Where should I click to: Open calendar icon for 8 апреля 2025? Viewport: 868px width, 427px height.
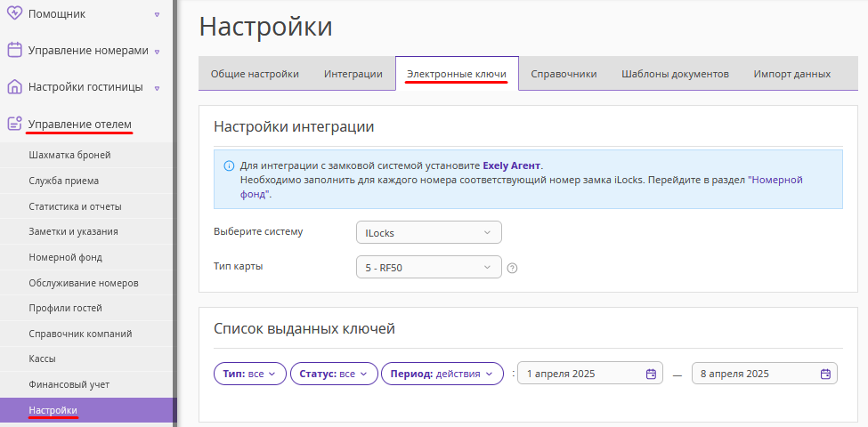coord(825,374)
